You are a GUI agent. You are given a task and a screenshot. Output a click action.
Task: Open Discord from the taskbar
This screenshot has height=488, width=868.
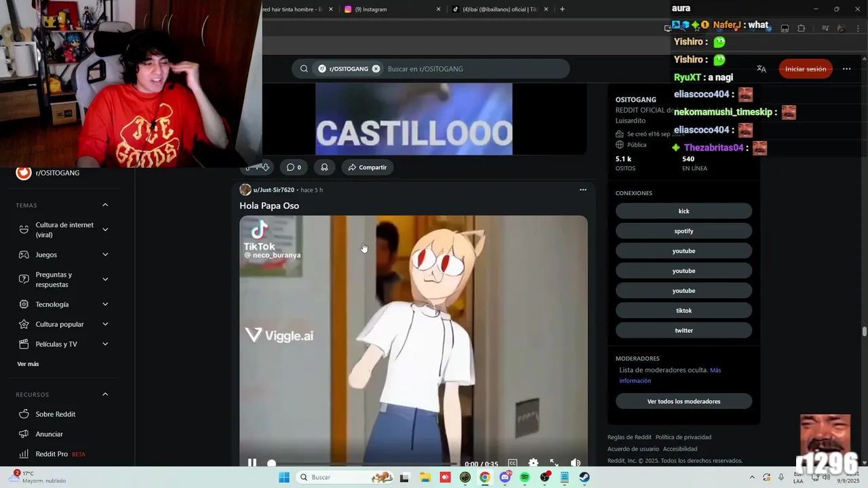(505, 477)
